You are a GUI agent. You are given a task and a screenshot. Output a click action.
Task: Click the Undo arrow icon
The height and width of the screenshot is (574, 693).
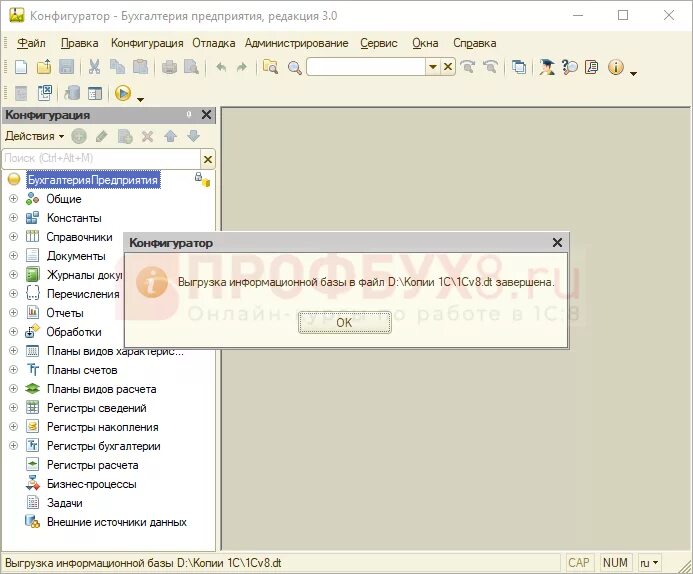click(x=221, y=67)
